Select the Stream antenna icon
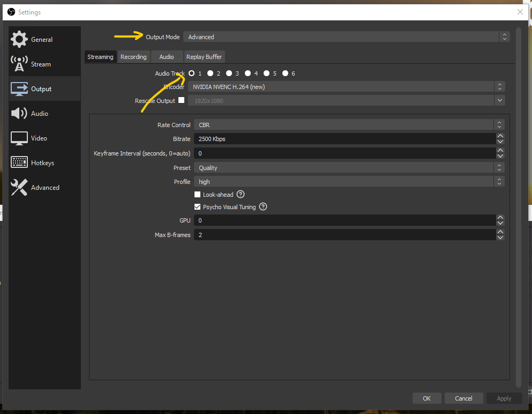Image resolution: width=532 pixels, height=414 pixels. 19,64
